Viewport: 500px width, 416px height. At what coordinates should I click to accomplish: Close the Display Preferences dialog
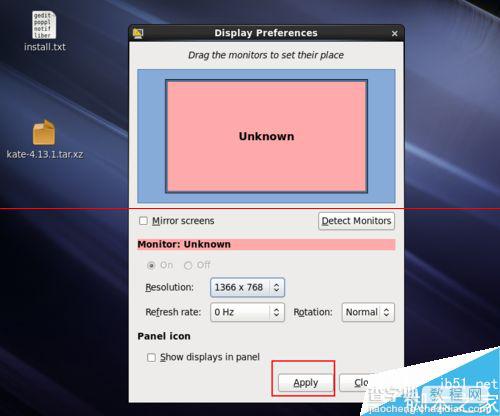[x=395, y=33]
